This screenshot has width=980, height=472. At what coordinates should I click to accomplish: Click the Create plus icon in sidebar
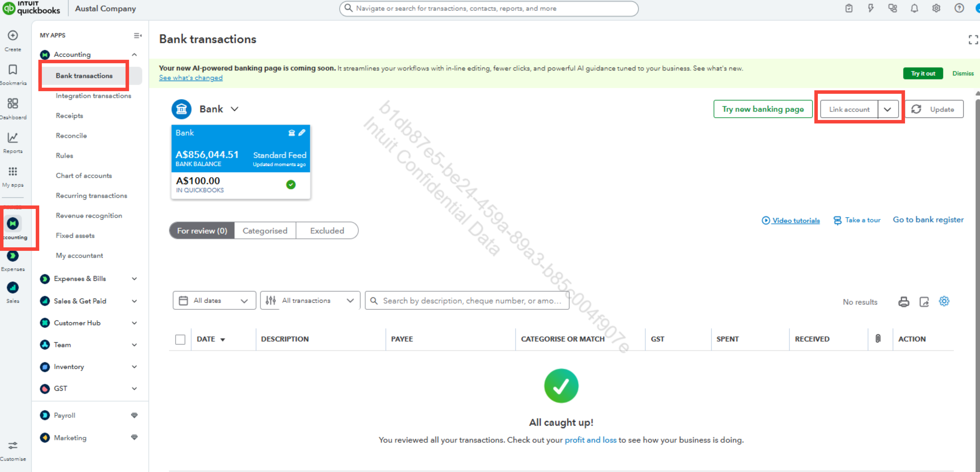[x=13, y=35]
